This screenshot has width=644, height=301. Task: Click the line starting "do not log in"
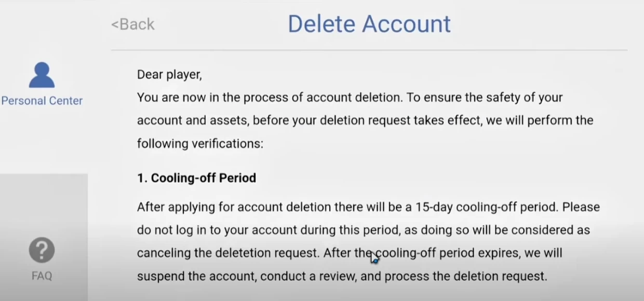363,230
